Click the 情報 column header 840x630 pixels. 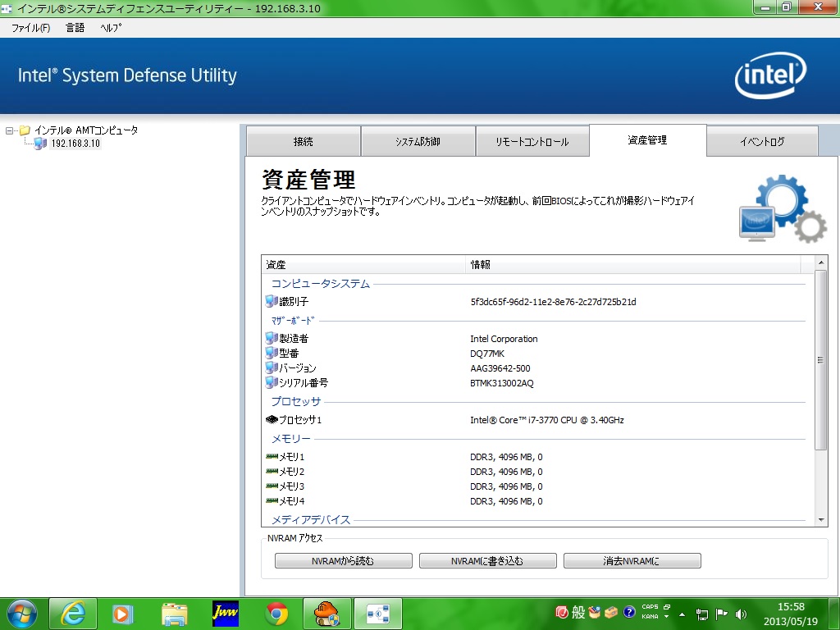633,265
